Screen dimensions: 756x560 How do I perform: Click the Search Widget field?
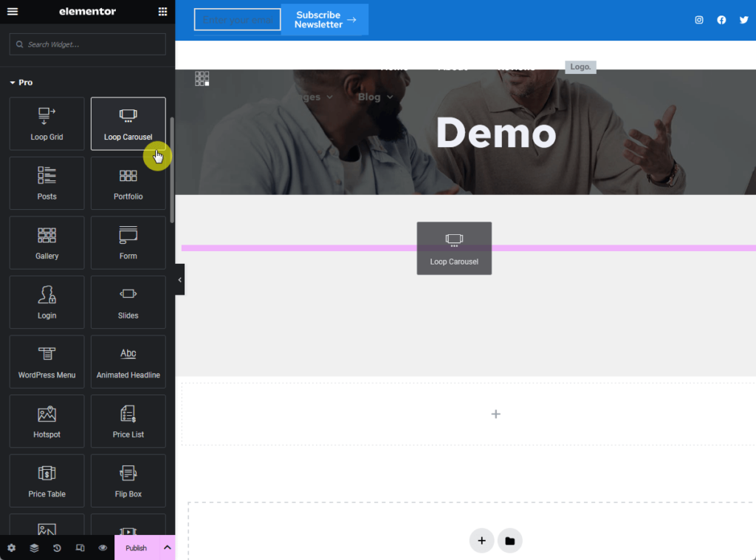88,44
